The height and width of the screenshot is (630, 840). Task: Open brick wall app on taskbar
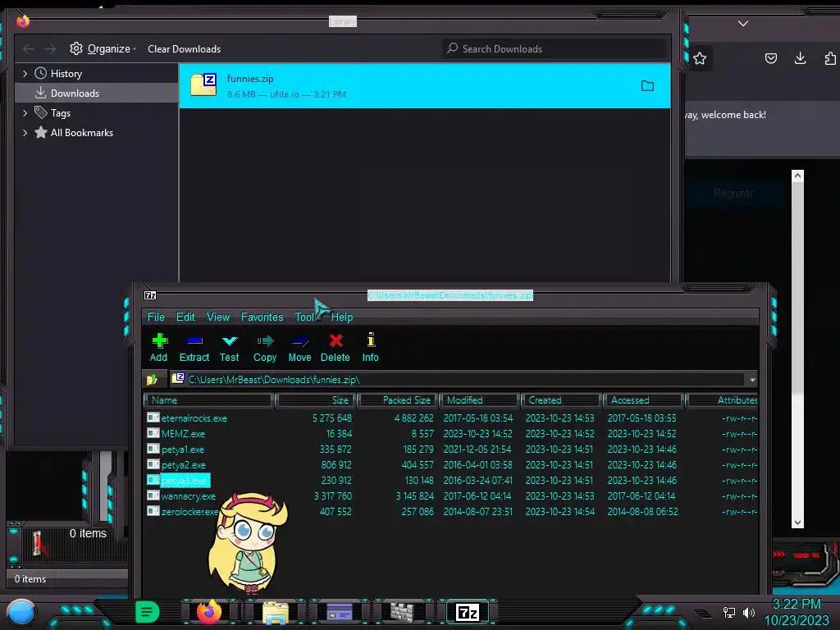point(402,612)
